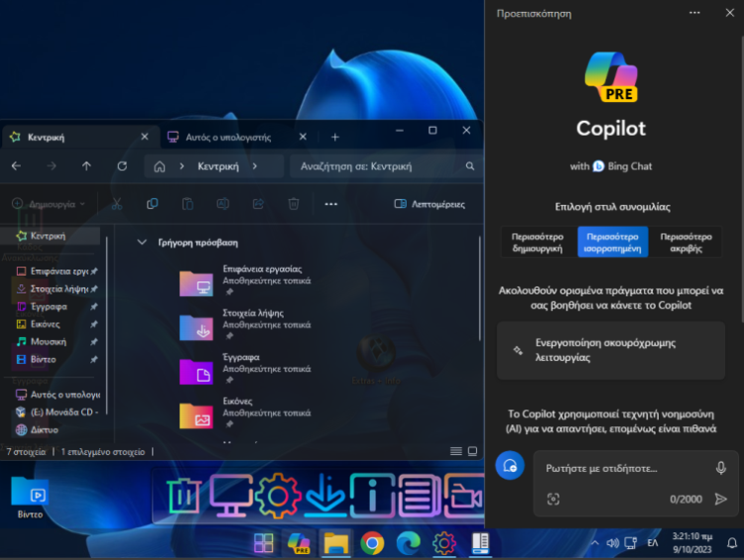Toggle the Λεπτομέρειες details pane
The image size is (744, 560).
click(x=430, y=204)
